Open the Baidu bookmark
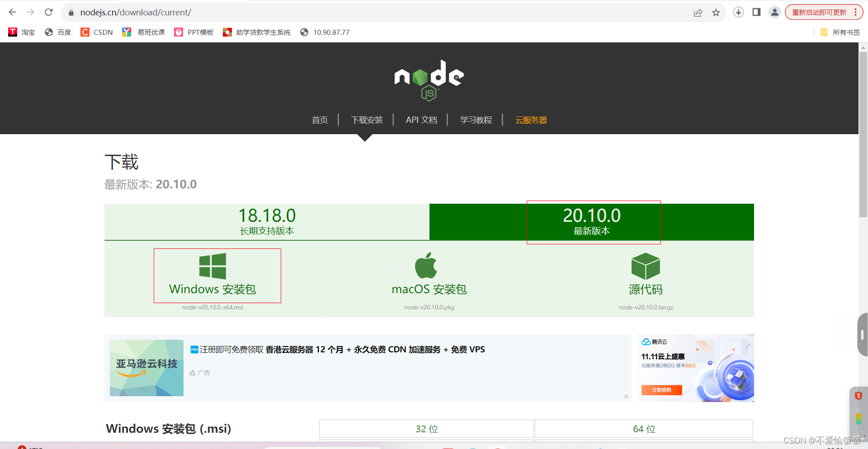Image resolution: width=868 pixels, height=449 pixels. 58,32
